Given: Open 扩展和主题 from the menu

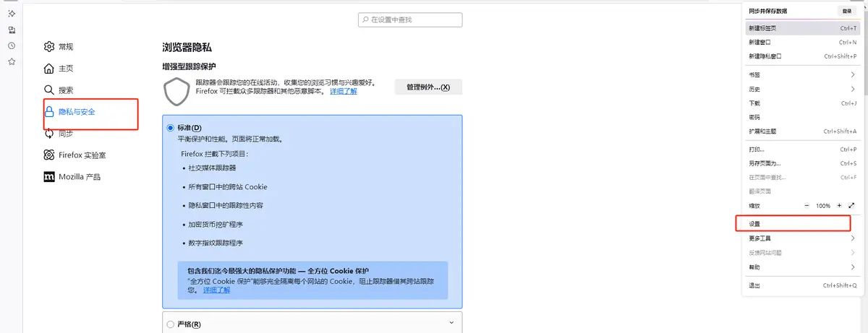Looking at the screenshot, I should (801, 131).
